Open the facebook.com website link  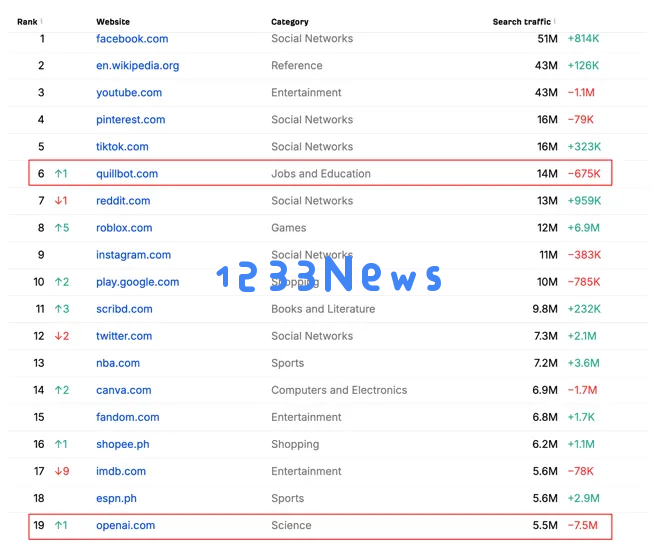tap(132, 39)
